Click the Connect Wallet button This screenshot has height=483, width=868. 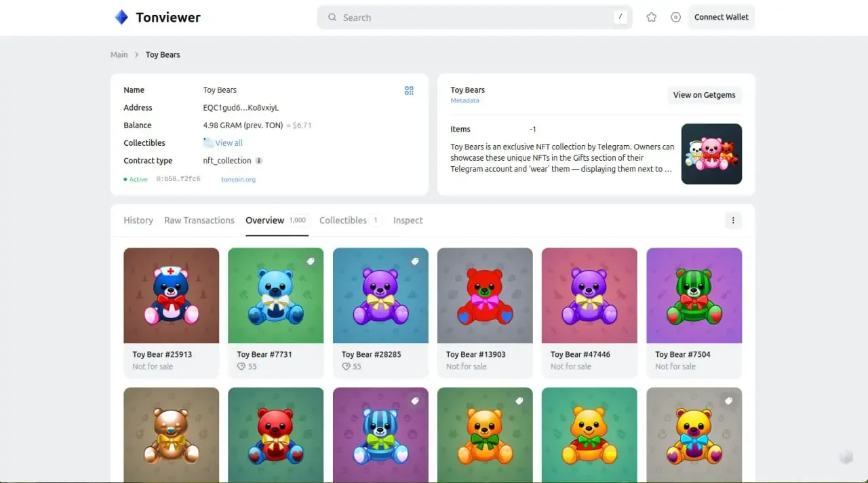(722, 18)
